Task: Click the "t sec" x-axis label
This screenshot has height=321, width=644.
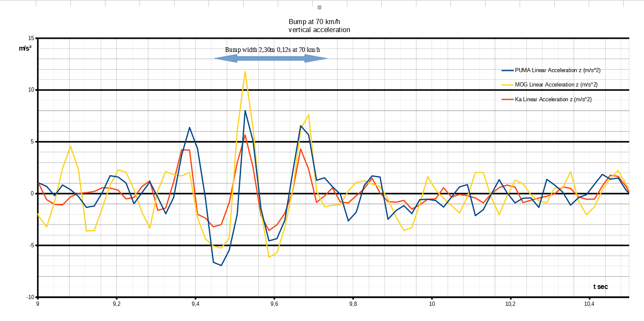Action: coord(600,287)
